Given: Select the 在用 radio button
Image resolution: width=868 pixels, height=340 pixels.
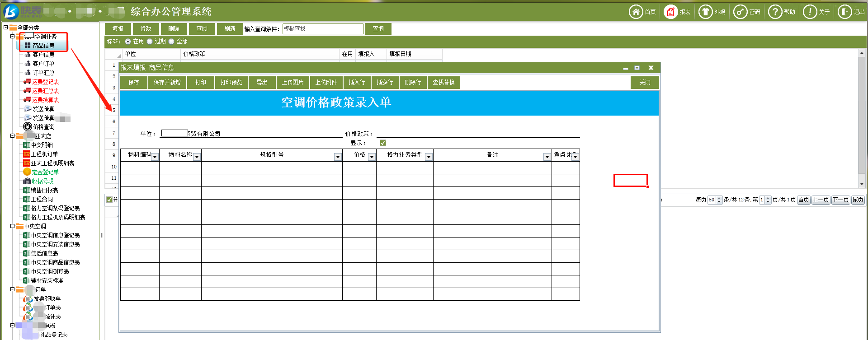Looking at the screenshot, I should tap(128, 42).
